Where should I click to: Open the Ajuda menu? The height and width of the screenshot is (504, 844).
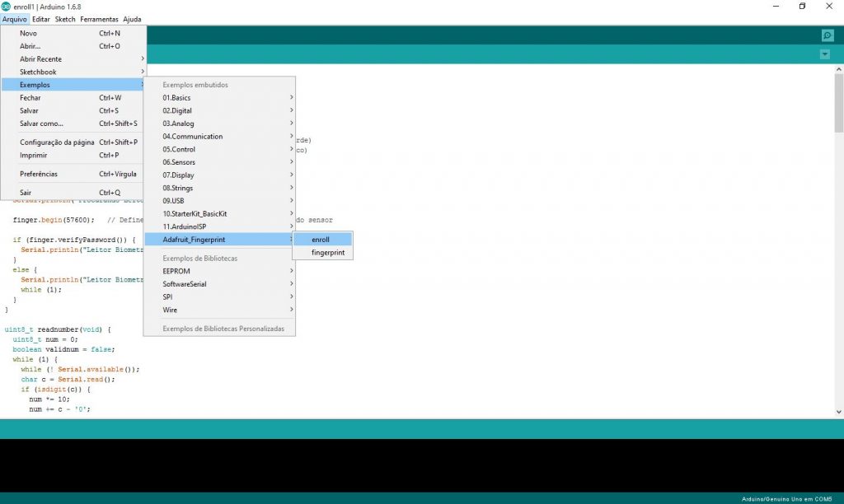pos(132,20)
